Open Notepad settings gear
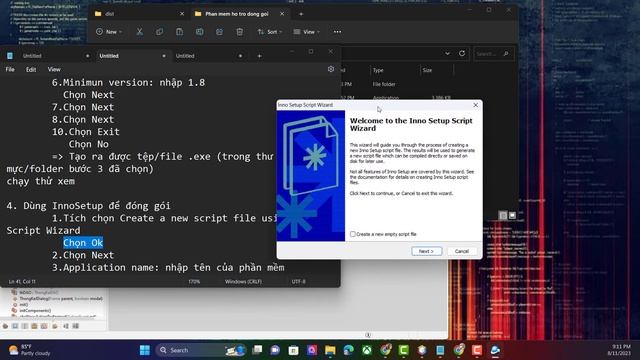Viewport: 640px width, 360px height. (x=331, y=69)
